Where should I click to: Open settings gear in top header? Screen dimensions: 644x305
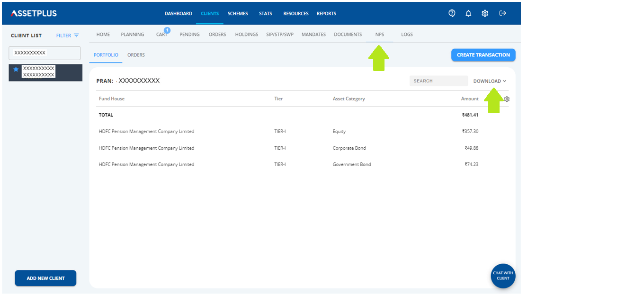point(485,13)
